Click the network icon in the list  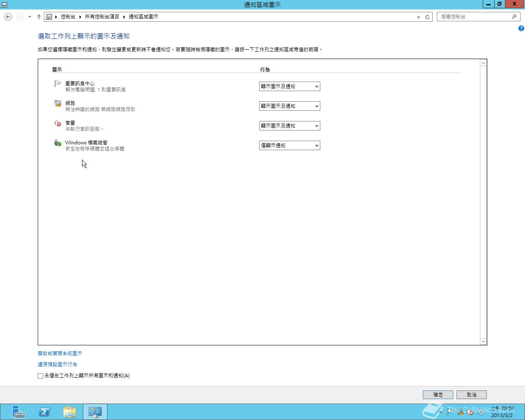[x=57, y=103]
